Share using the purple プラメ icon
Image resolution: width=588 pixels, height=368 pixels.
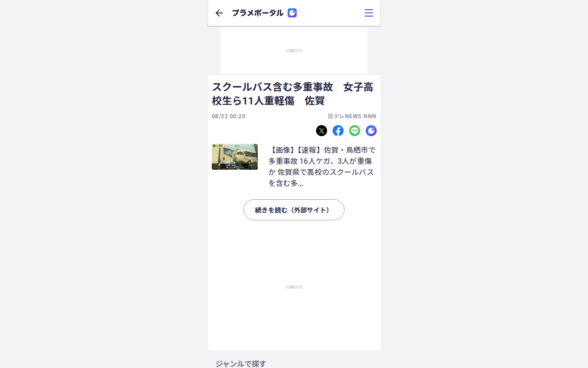371,131
